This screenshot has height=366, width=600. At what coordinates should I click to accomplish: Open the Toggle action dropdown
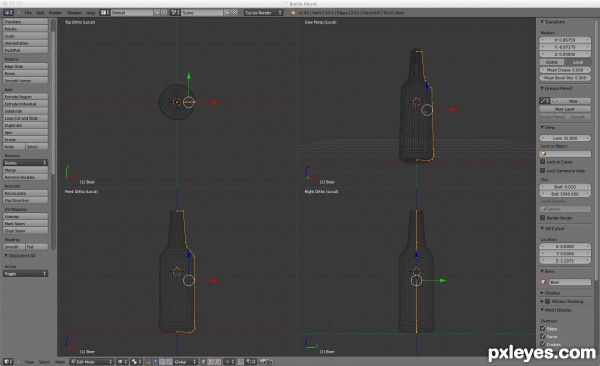tap(25, 273)
